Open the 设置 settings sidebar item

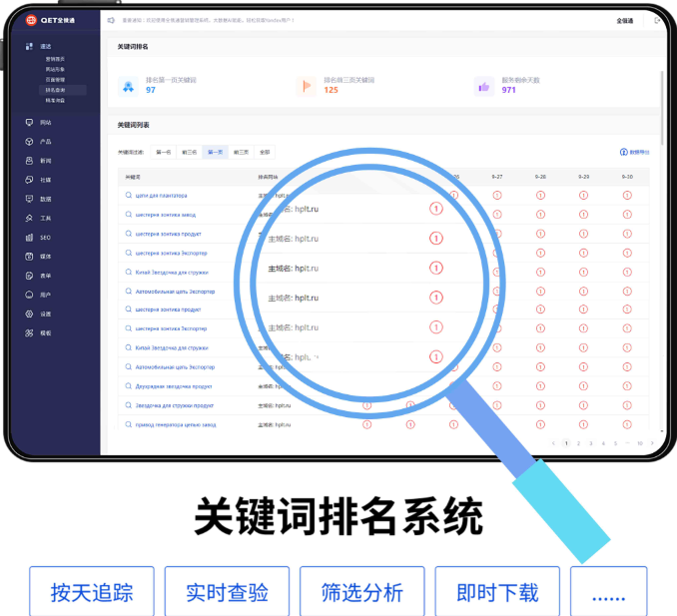click(45, 313)
